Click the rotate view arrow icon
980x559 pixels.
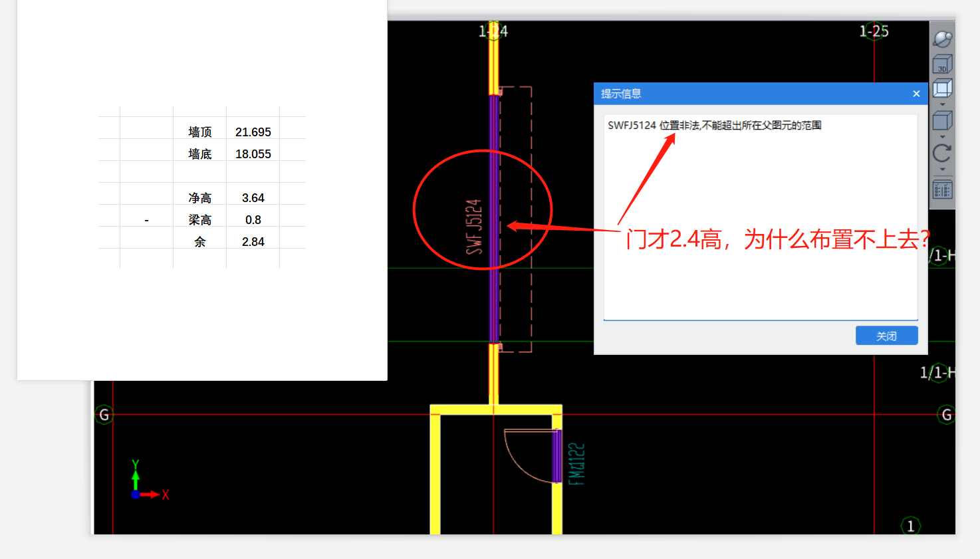pos(942,153)
